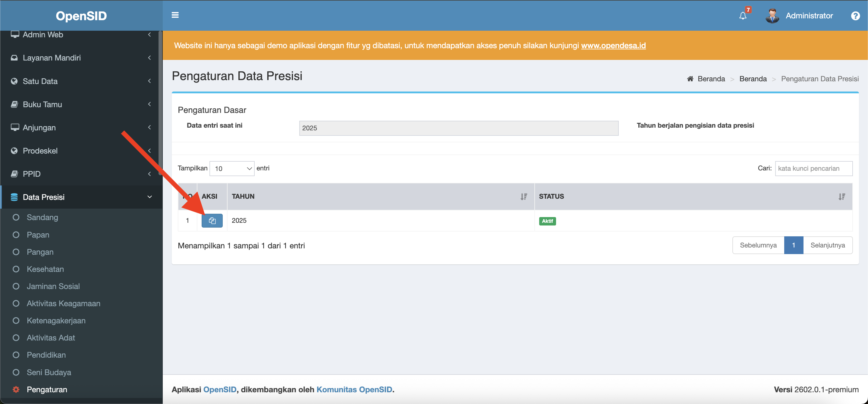Open the notification bell icon
This screenshot has height=404, width=868.
[x=743, y=16]
